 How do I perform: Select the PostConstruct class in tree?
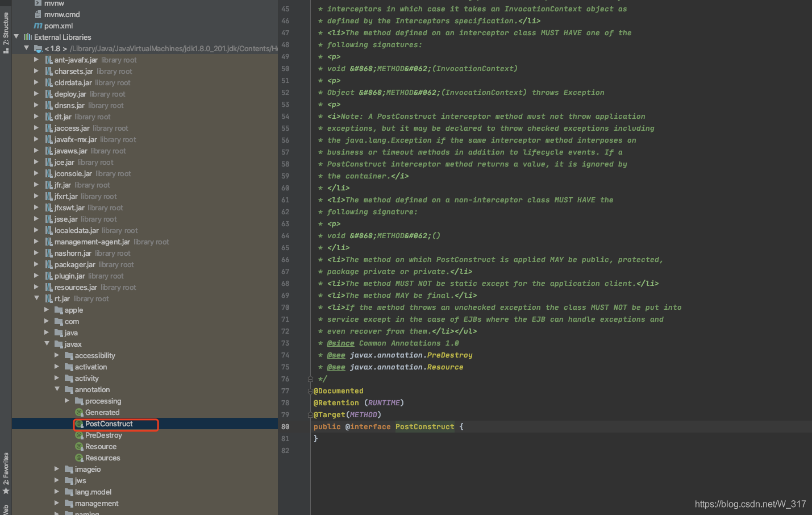(x=109, y=423)
